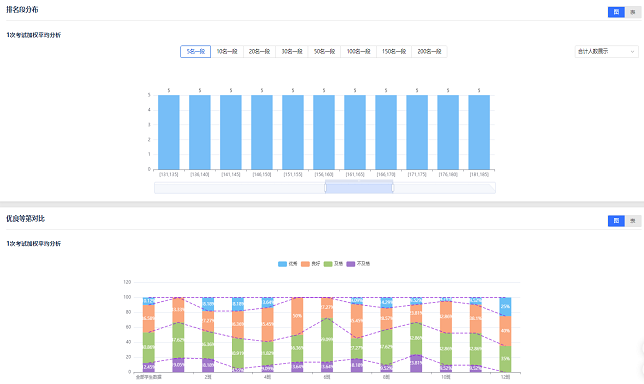This screenshot has width=644, height=384.
Task: Toggle the 及格 green legend series
Action: (x=333, y=264)
